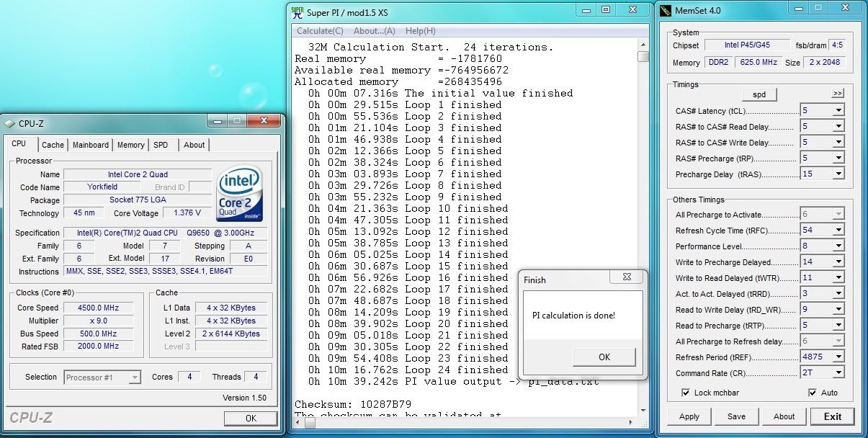The height and width of the screenshot is (438, 868).
Task: Switch to the SPD tab
Action: [161, 145]
